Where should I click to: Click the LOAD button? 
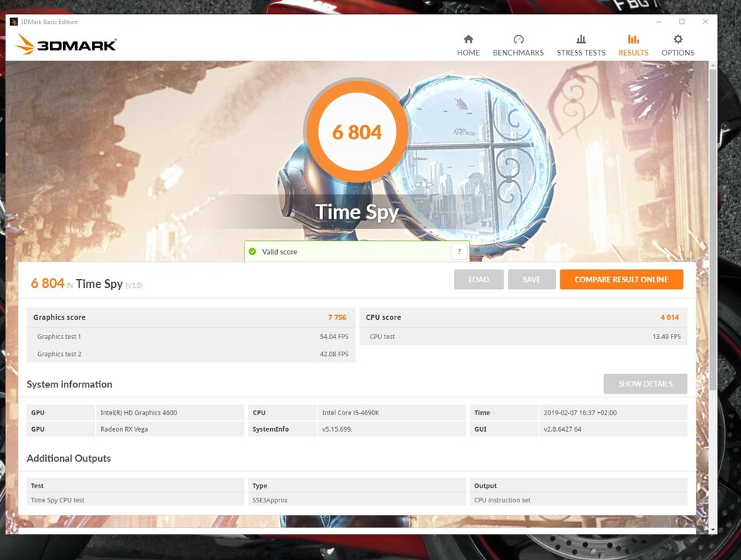pos(479,279)
